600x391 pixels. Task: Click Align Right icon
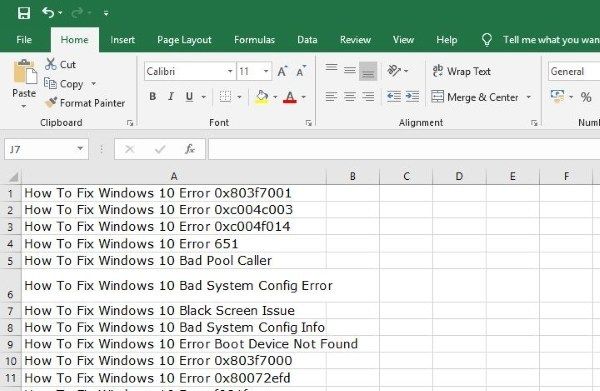(368, 96)
